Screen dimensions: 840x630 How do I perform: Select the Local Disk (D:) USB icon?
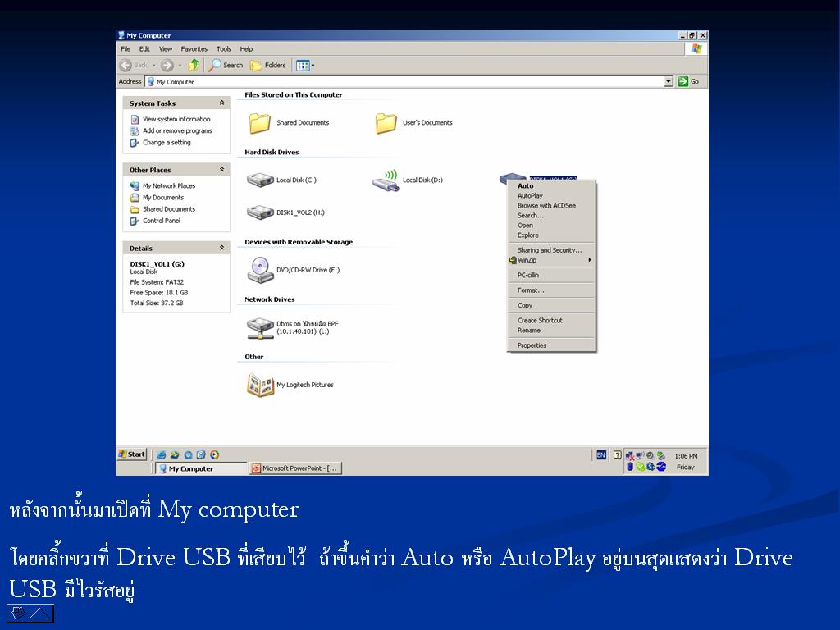[386, 180]
